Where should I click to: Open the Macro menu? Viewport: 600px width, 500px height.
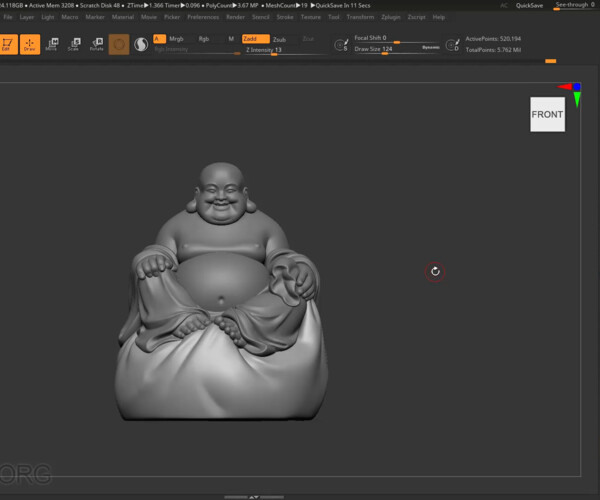(x=70, y=17)
